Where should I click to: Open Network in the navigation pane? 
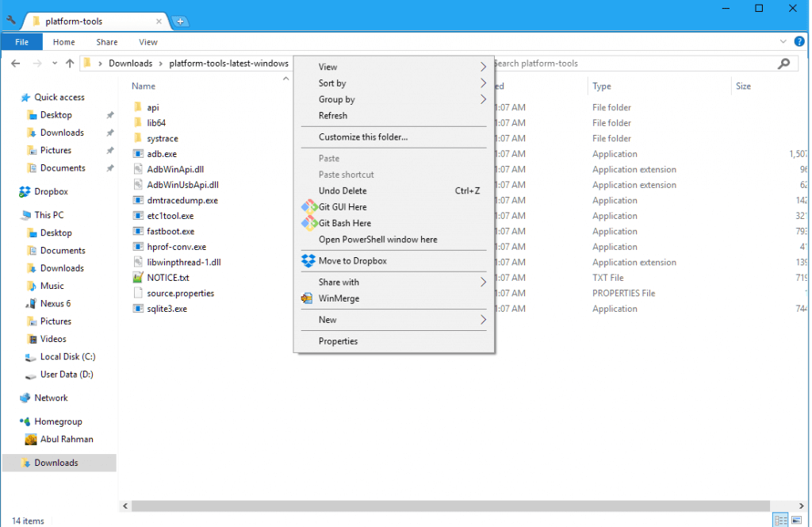tap(51, 398)
